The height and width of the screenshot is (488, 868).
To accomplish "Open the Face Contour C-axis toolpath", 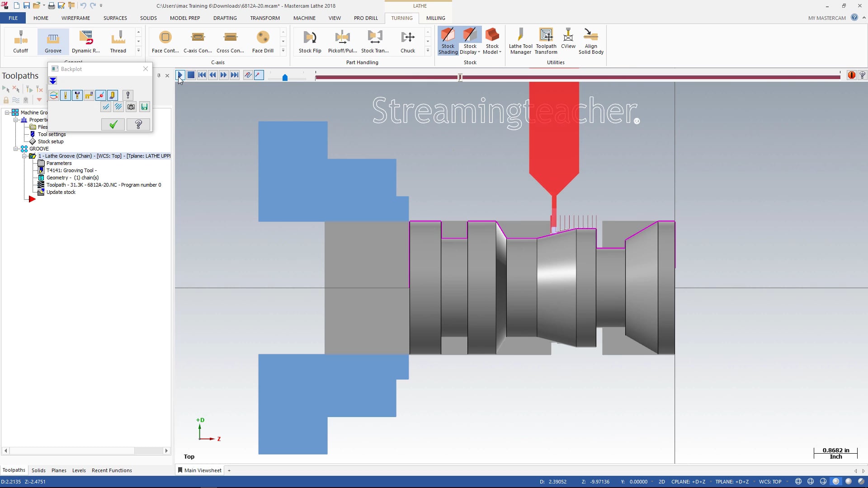I will point(165,42).
